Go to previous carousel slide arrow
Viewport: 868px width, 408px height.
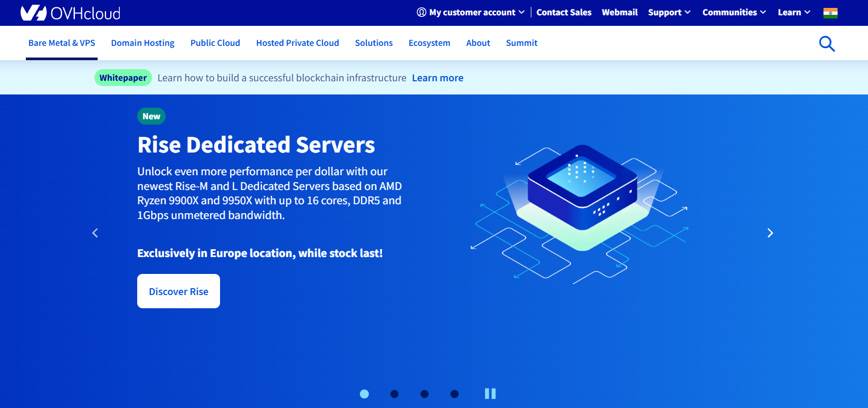pyautogui.click(x=95, y=233)
